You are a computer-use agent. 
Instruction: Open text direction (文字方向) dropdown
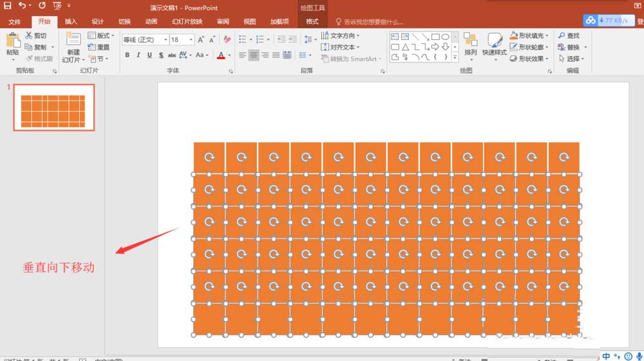tap(340, 35)
